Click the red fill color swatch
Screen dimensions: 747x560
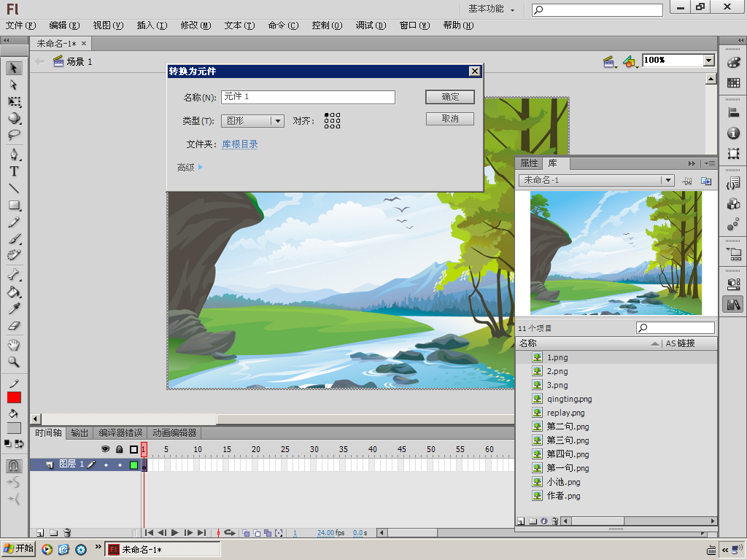point(14,397)
